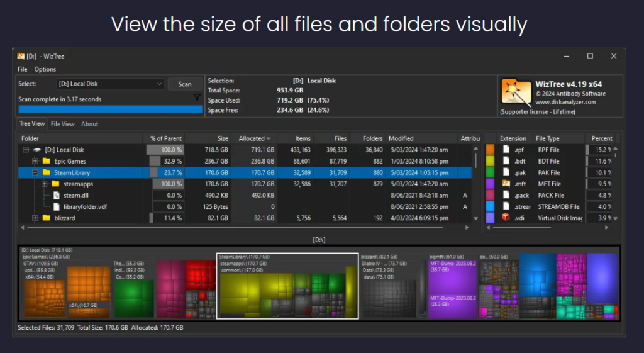Click the WizTree title bar app icon
The image size is (644, 353).
tap(21, 56)
